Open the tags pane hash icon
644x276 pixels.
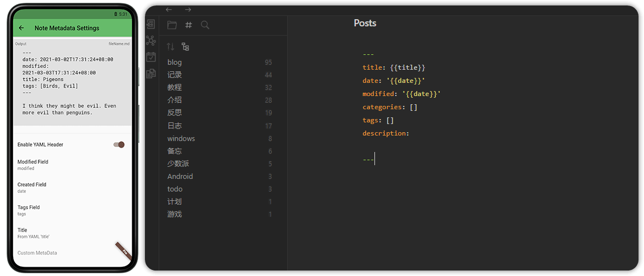point(188,25)
